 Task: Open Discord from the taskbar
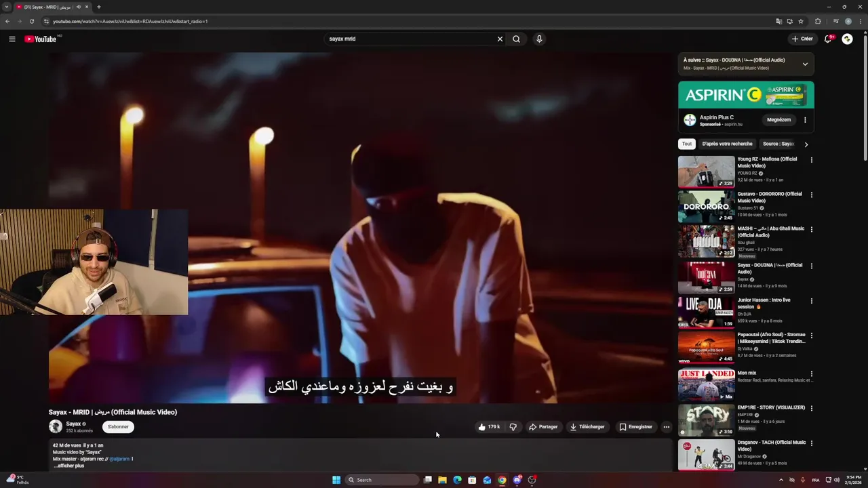[517, 480]
